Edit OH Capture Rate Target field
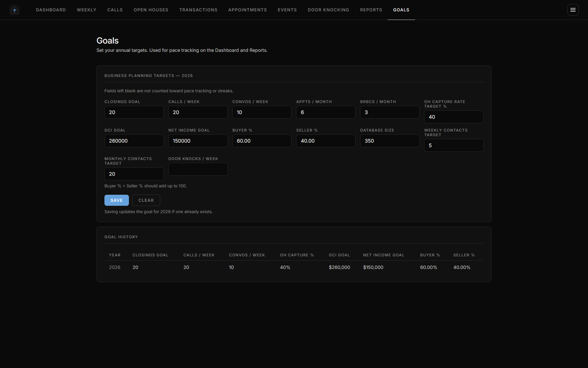 454,117
